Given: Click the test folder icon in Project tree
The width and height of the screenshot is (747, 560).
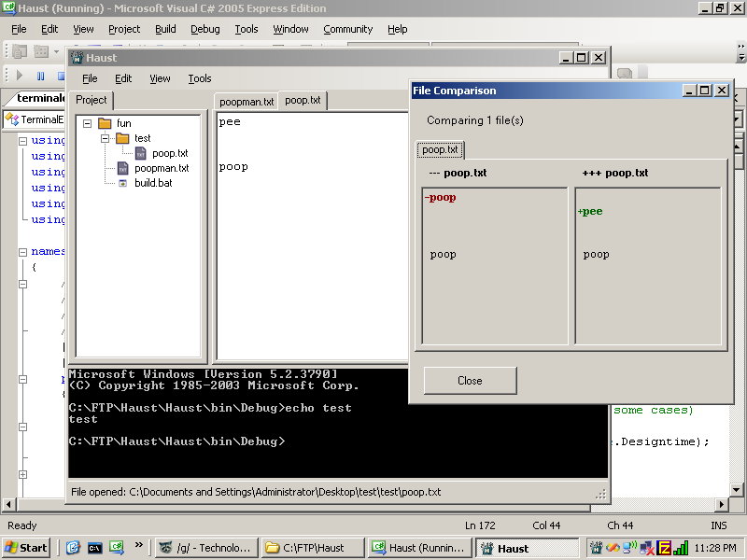Looking at the screenshot, I should click(122, 138).
